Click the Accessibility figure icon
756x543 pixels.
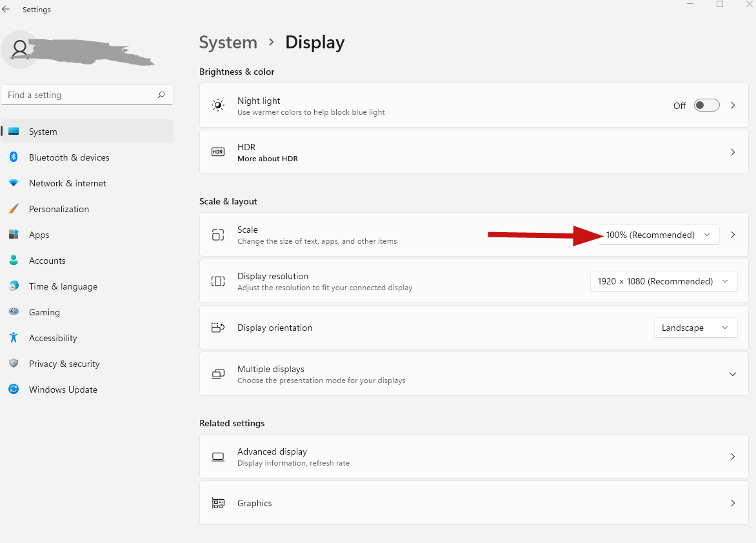(14, 338)
